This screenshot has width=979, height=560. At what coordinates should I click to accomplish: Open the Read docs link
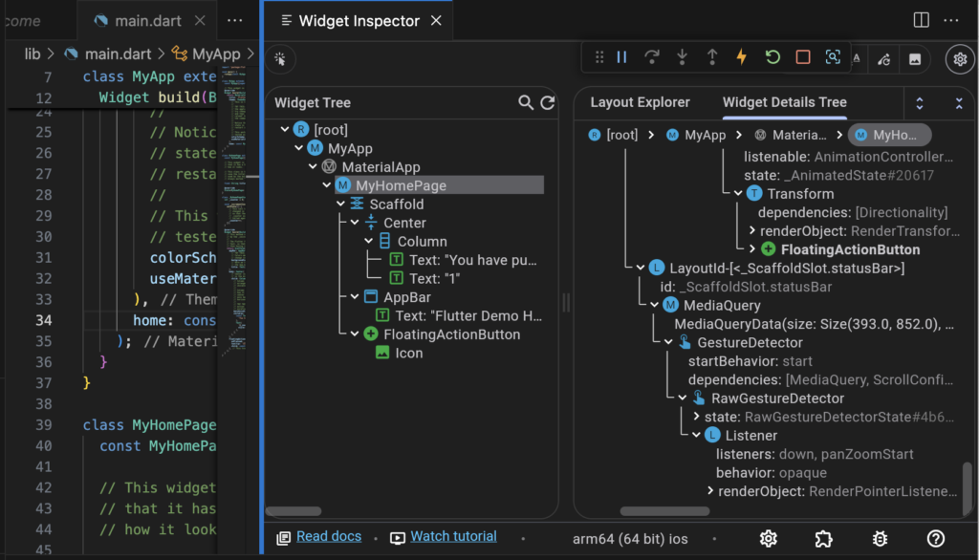point(329,537)
